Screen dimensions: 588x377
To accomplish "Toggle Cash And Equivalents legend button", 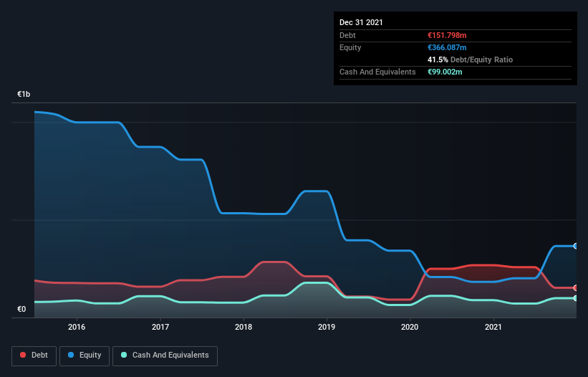I will (x=165, y=355).
